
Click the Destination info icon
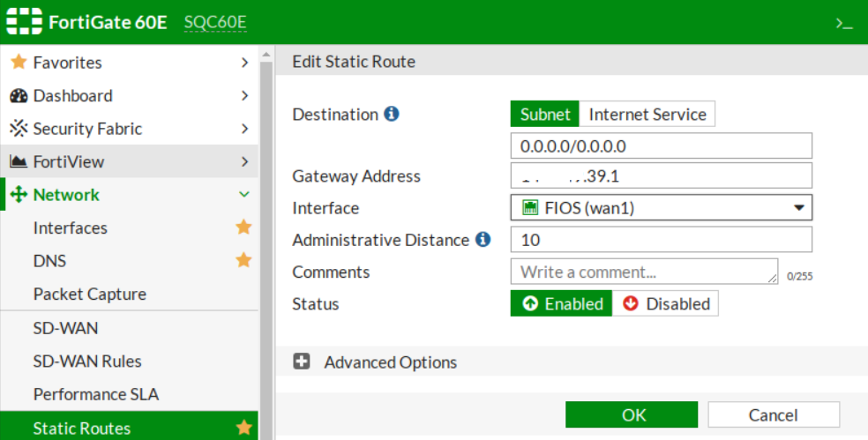coord(392,114)
